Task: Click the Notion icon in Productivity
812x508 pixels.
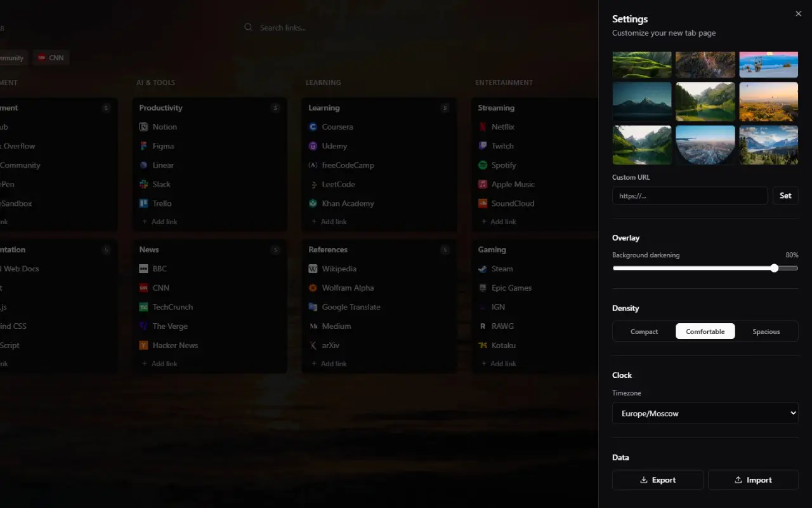Action: pos(143,127)
